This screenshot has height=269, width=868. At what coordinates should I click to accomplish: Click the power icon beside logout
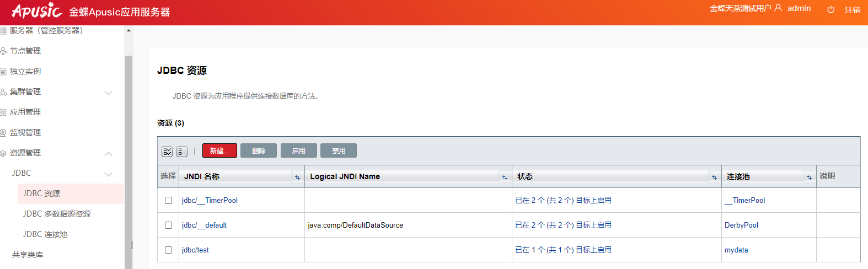pyautogui.click(x=831, y=9)
